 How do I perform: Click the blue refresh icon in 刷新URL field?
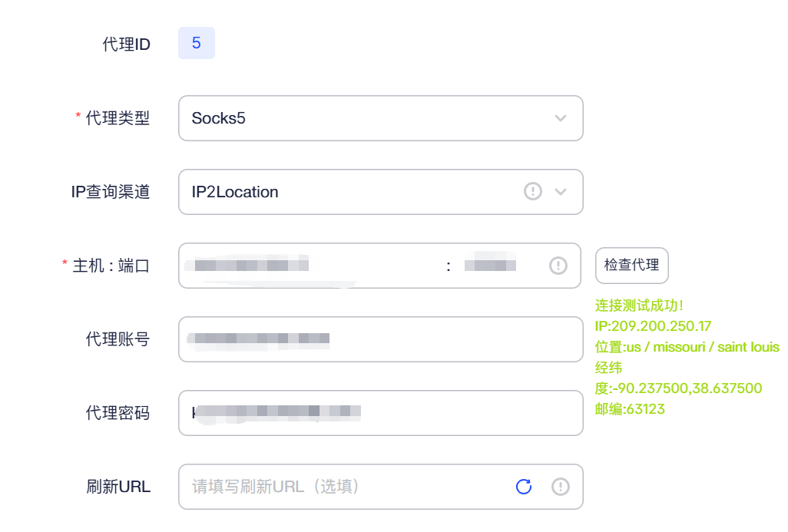[x=524, y=486]
